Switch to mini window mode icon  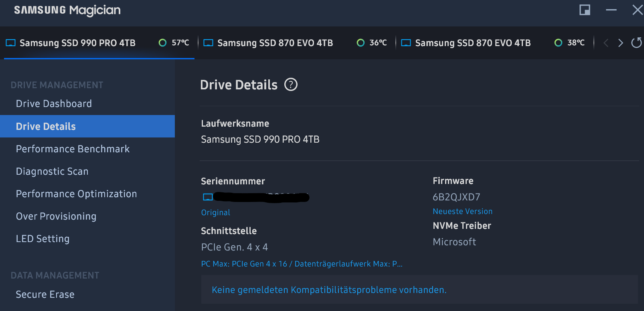(x=585, y=10)
